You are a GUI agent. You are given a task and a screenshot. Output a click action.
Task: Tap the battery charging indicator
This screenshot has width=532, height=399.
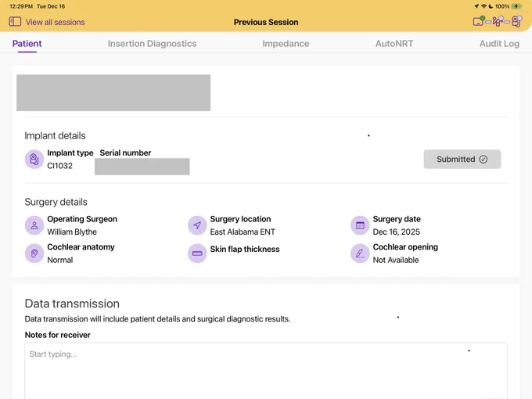[516, 6]
